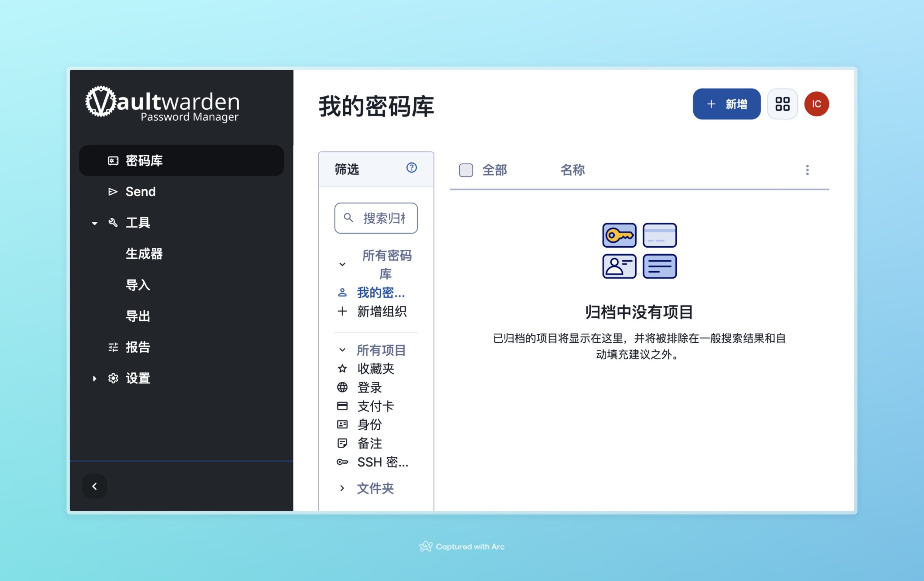Screen dimensions: 924x581
Task: Open 设置 in the sidebar
Action: [x=138, y=378]
